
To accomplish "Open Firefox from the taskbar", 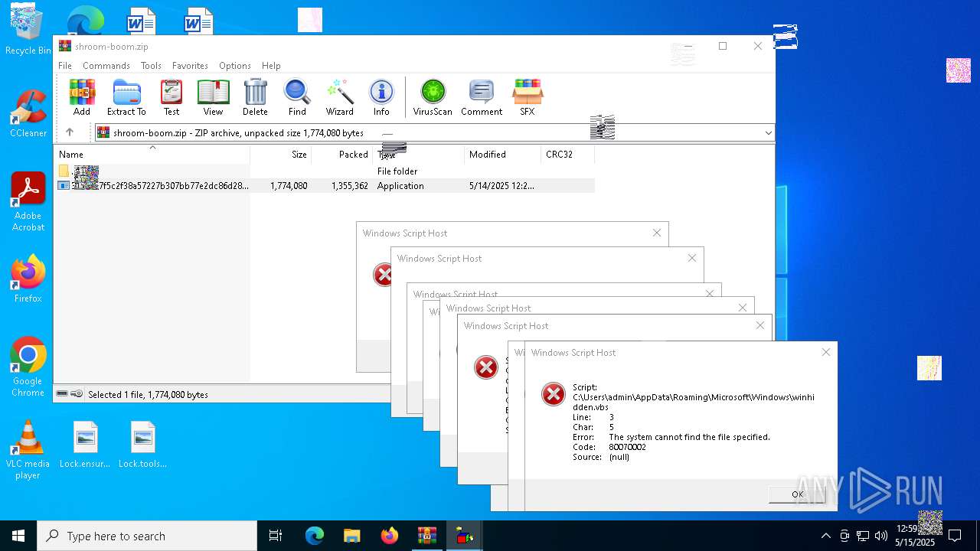I will point(389,536).
